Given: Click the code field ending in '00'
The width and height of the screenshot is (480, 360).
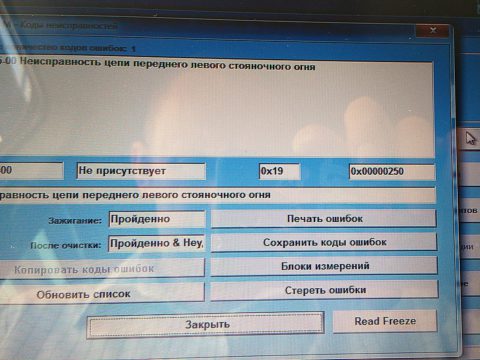Looking at the screenshot, I should click(x=31, y=171).
